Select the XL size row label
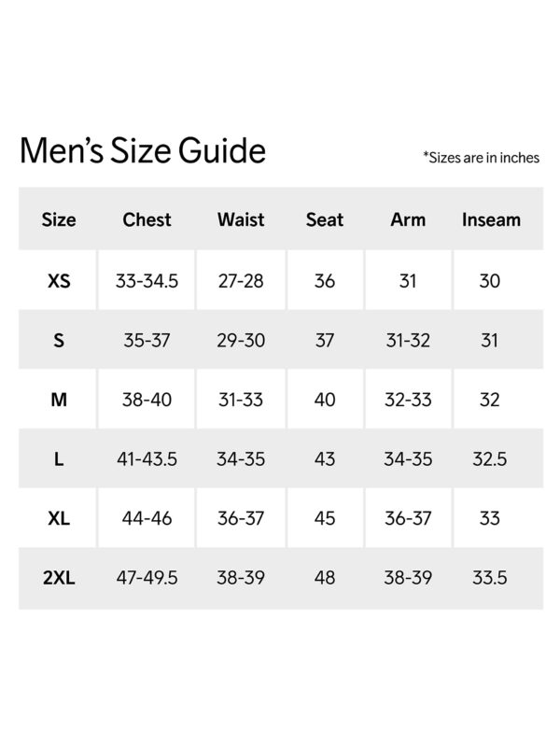The height and width of the screenshot is (746, 560). pyautogui.click(x=59, y=518)
